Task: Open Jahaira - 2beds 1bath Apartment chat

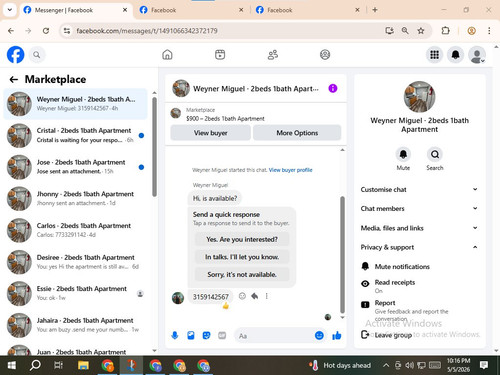Action: click(75, 325)
